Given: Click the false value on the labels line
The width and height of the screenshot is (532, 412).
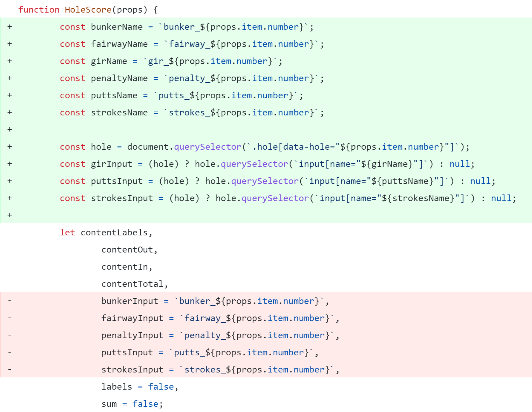Looking at the screenshot, I should [161, 387].
